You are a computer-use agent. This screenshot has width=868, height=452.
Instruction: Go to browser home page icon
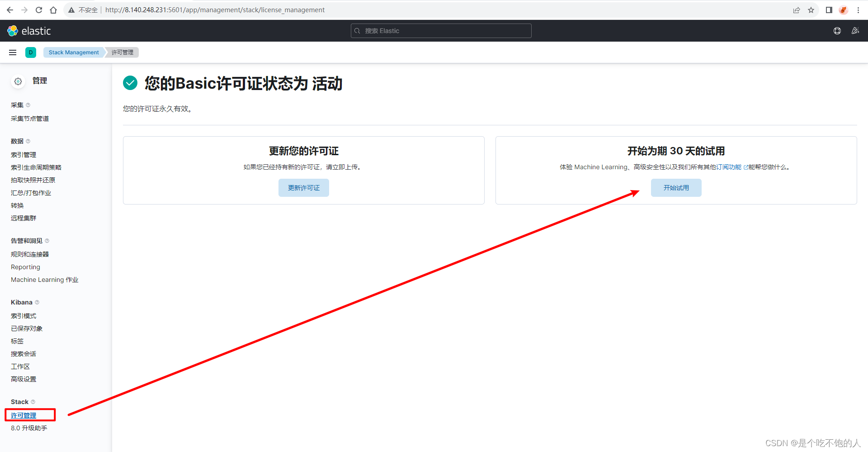pyautogui.click(x=53, y=10)
